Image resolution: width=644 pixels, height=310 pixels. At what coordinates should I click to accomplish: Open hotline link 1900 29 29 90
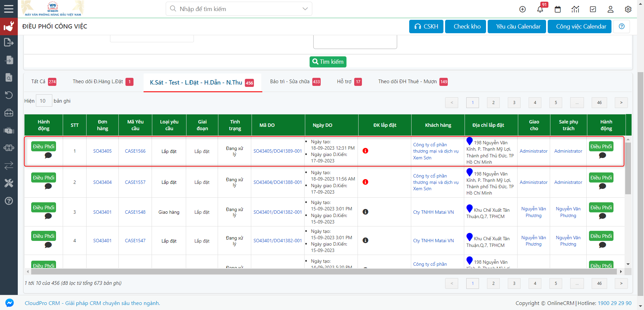coord(614,303)
